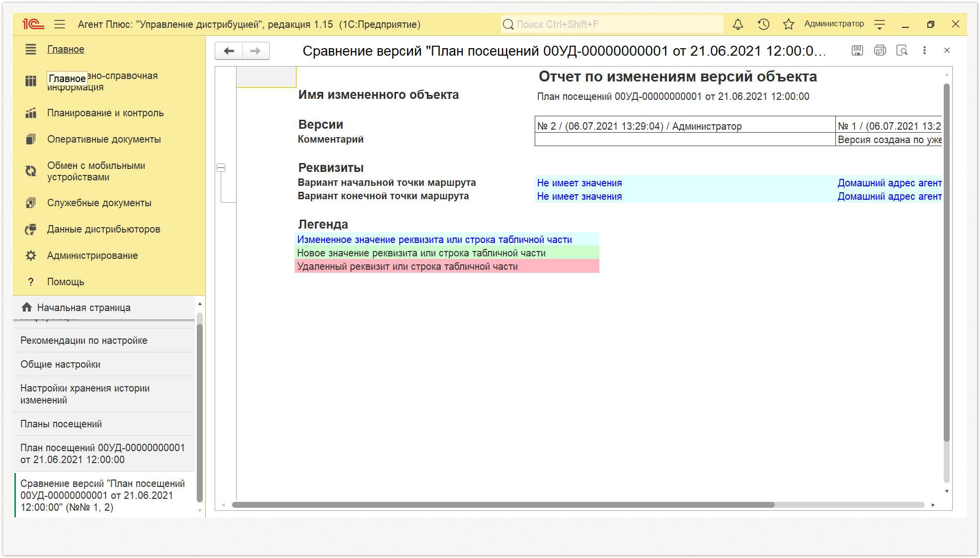Open Служебные документы section
The image size is (980, 558).
(x=99, y=203)
